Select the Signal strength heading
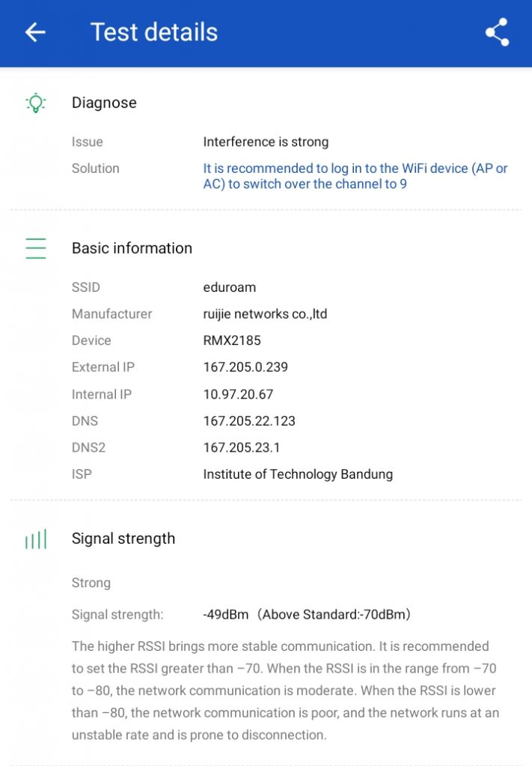 (x=123, y=539)
